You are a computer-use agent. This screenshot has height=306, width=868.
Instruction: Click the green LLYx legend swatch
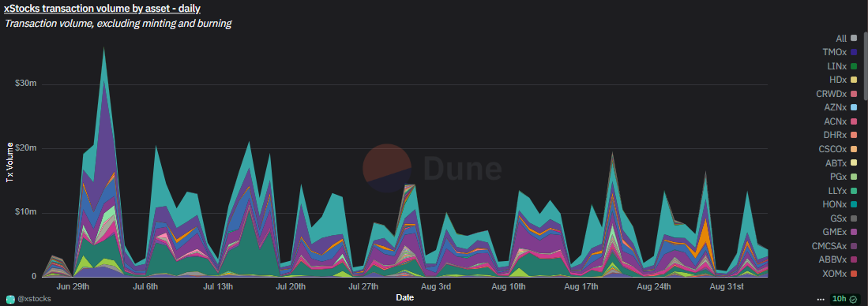(x=854, y=191)
